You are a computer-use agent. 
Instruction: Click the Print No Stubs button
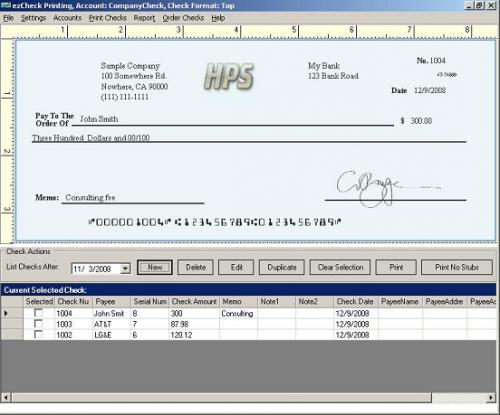pyautogui.click(x=457, y=267)
